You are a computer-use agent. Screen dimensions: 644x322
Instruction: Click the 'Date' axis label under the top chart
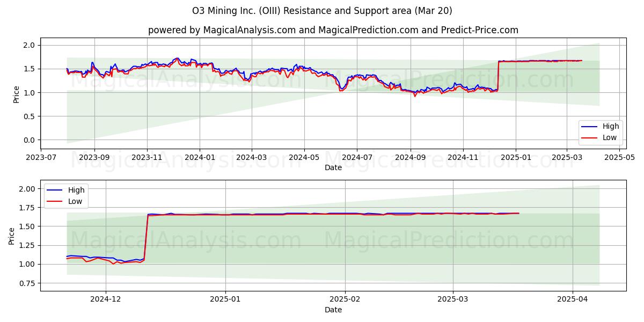333,167
